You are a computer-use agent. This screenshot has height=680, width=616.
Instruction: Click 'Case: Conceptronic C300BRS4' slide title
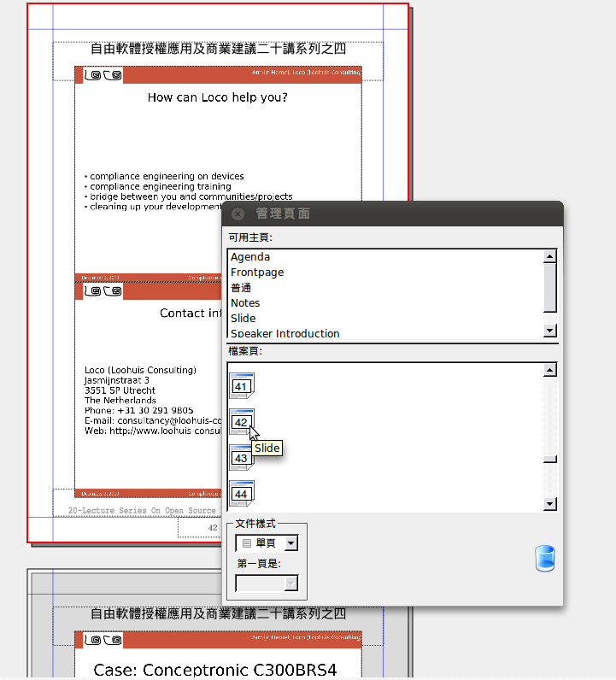215,670
